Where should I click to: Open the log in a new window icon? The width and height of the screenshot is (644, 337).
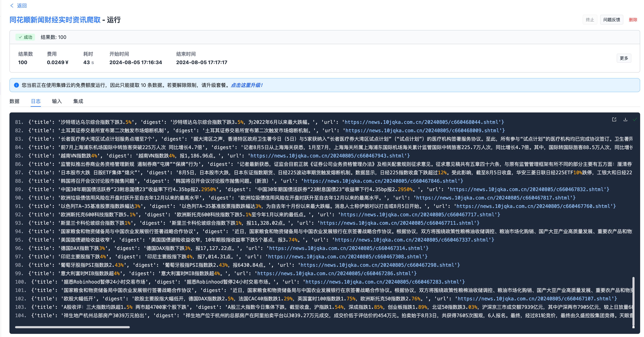click(x=614, y=119)
